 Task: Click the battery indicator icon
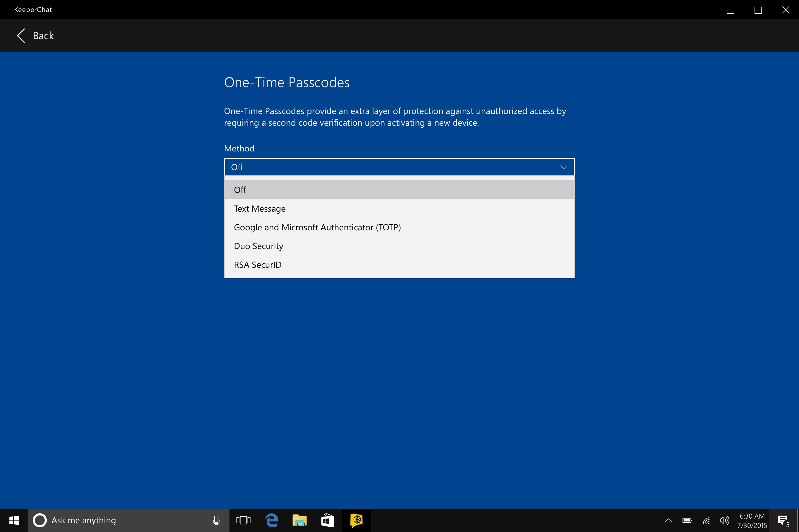pos(687,520)
